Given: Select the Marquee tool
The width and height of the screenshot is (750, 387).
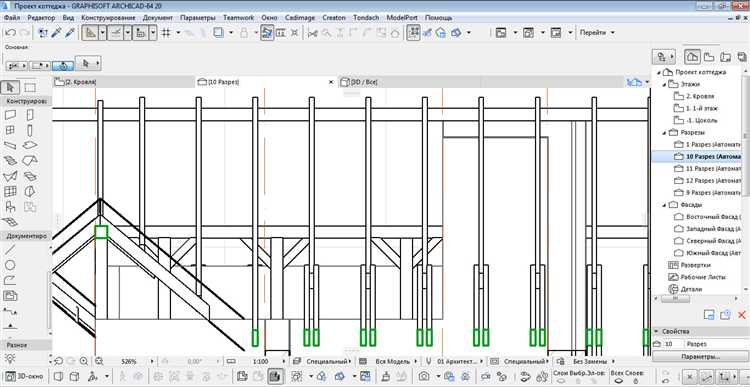Looking at the screenshot, I should click(x=30, y=88).
